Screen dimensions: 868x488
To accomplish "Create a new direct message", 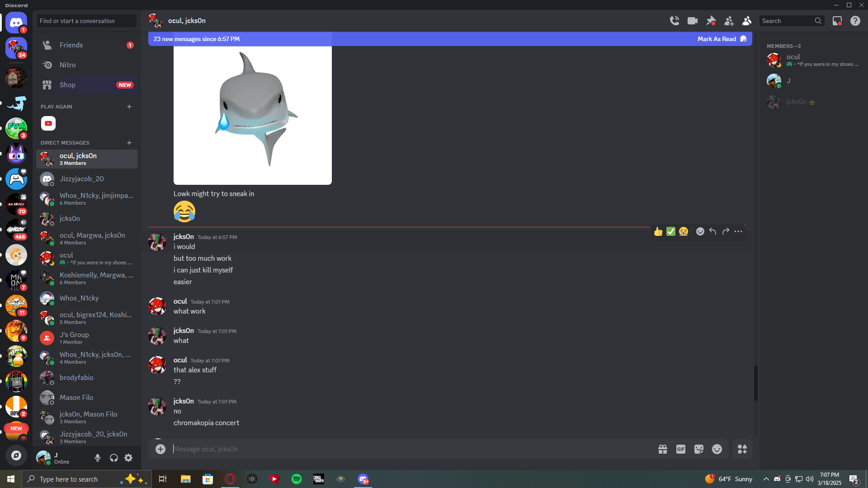I will (129, 143).
